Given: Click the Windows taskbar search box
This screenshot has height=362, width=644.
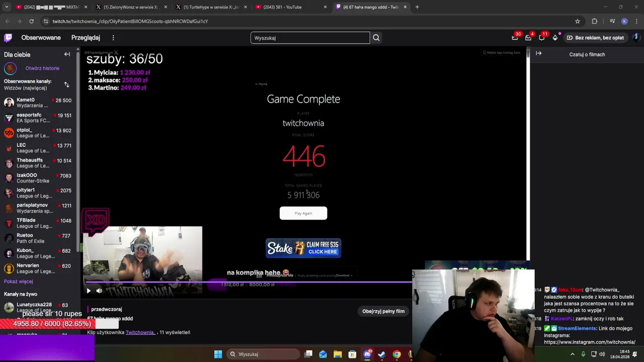Looking at the screenshot, I should [262, 354].
